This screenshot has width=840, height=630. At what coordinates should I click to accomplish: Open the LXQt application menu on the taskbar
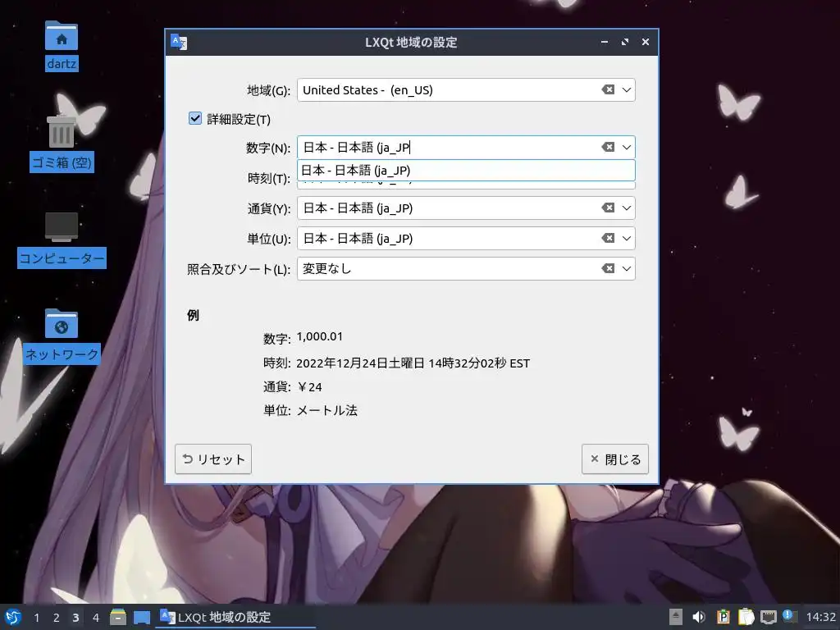13,617
